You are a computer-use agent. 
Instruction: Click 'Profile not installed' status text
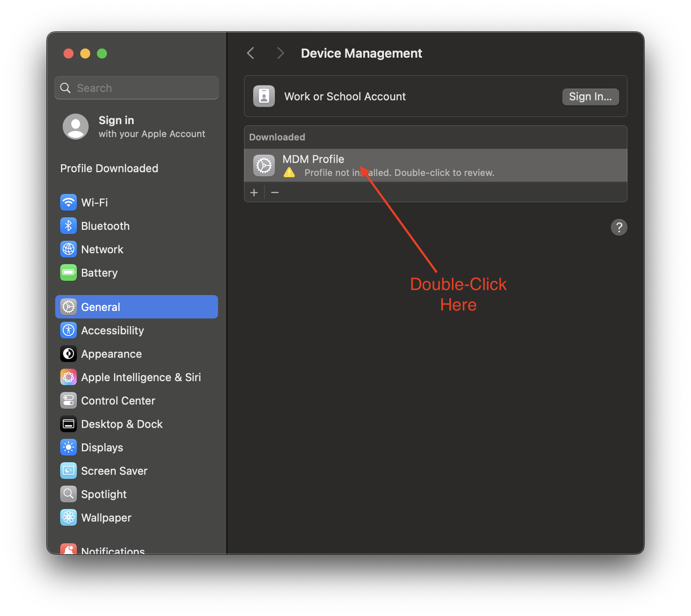(x=399, y=173)
